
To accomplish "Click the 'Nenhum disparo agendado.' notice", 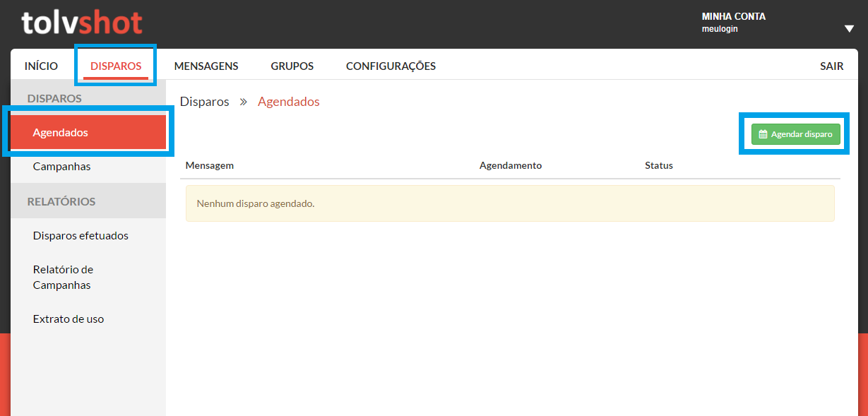I will pos(510,203).
